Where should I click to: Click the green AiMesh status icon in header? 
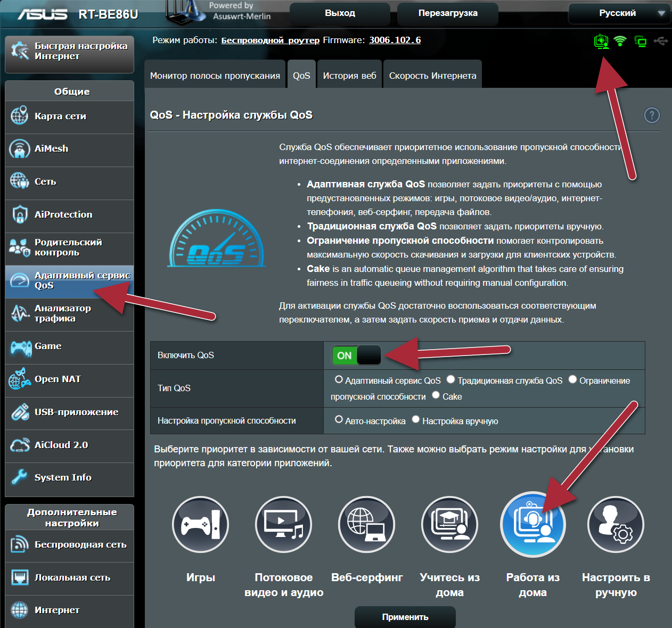(601, 41)
